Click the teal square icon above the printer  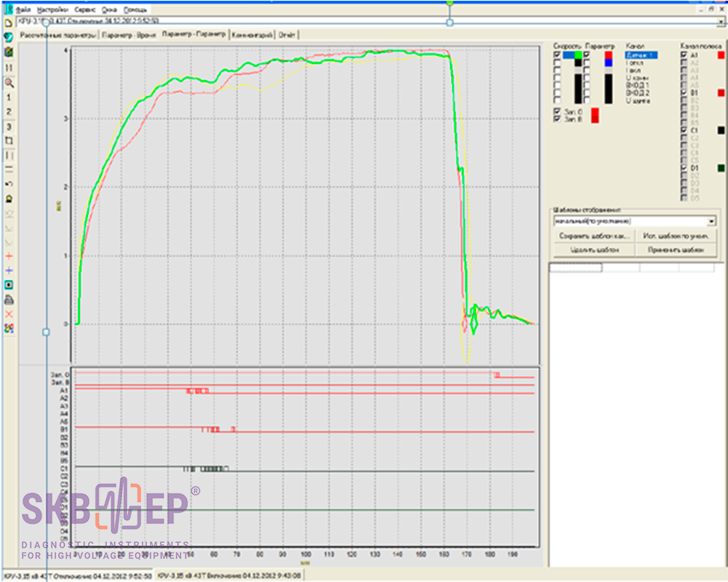(x=9, y=285)
